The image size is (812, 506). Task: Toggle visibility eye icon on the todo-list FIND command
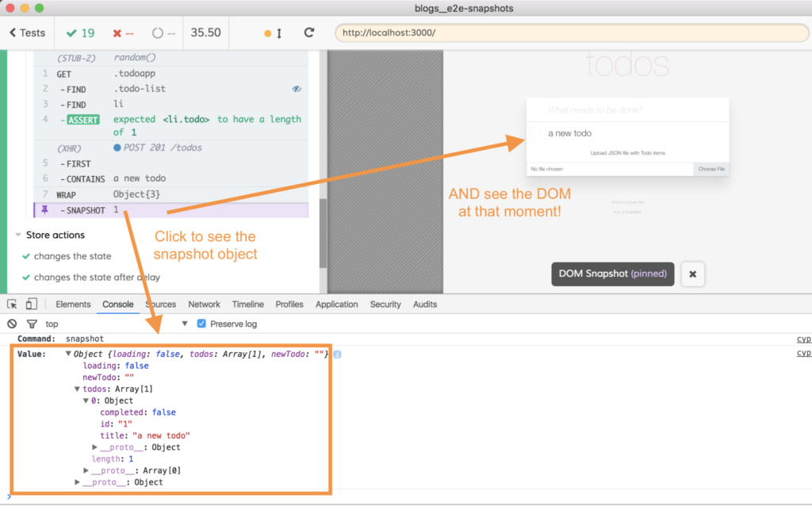coord(297,90)
